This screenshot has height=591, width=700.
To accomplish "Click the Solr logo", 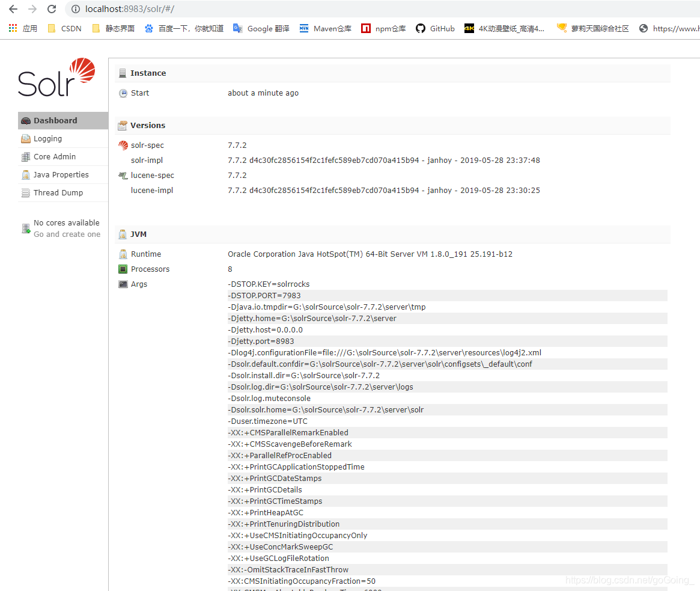I will click(x=56, y=77).
